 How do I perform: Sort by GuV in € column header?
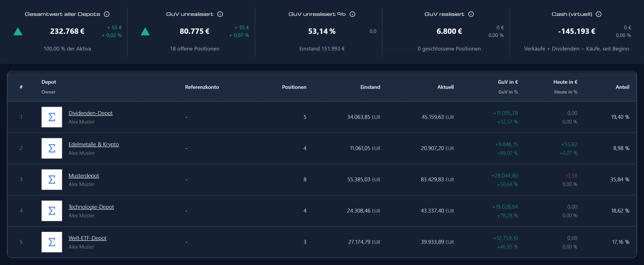pyautogui.click(x=508, y=82)
